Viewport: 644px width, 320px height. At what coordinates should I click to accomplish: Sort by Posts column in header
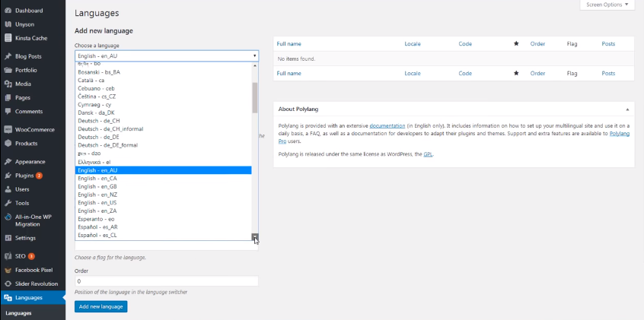[x=608, y=43]
